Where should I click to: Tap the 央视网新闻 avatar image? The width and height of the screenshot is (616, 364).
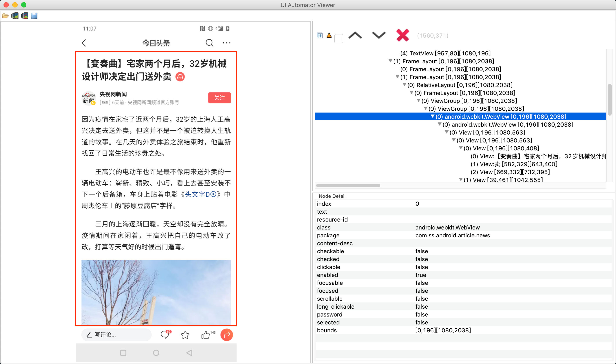point(89,98)
